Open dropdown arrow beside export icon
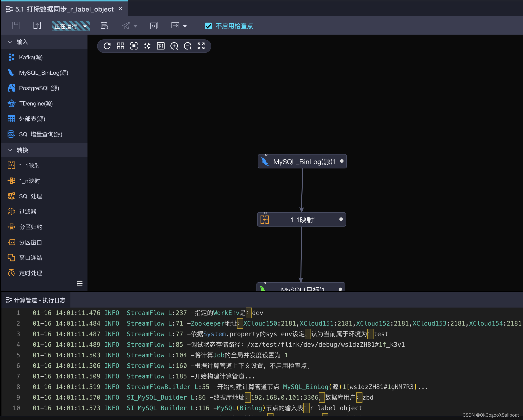Screen dimensions: 523x420 pyautogui.click(x=185, y=26)
